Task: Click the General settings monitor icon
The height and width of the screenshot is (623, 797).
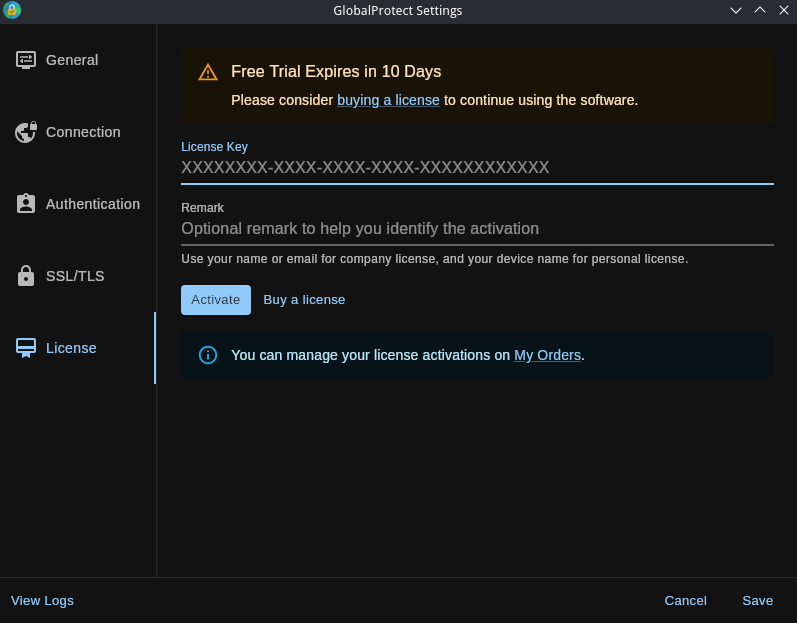Action: [26, 60]
